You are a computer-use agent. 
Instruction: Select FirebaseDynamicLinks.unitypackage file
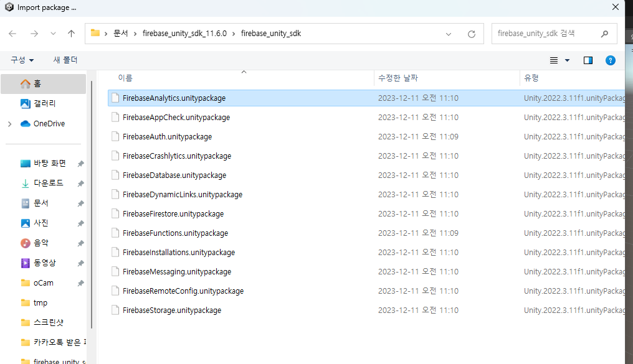pos(183,195)
